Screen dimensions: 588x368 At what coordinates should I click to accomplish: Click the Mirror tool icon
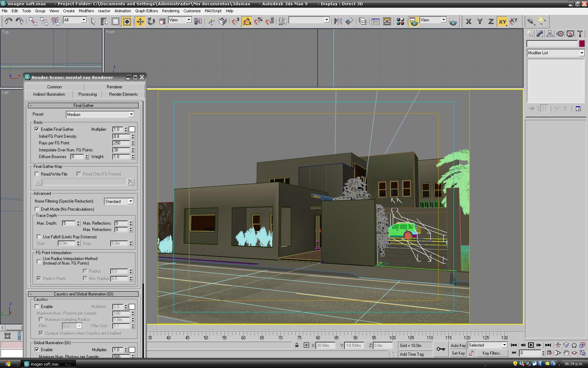338,21
